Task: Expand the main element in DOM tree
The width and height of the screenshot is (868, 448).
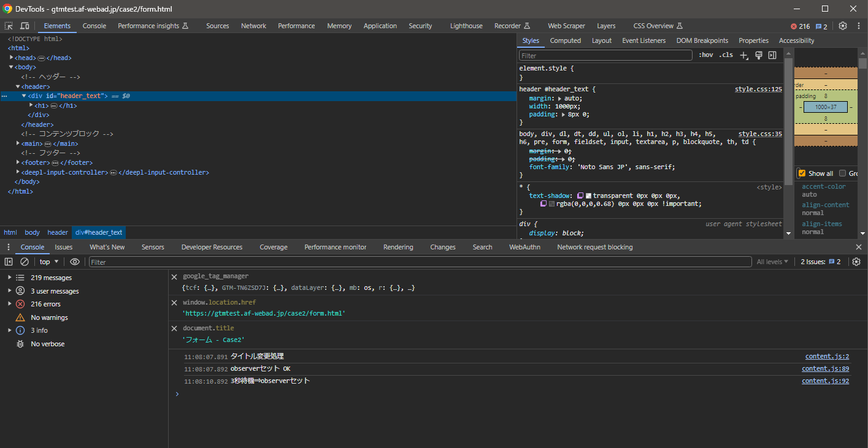Action: pos(18,143)
